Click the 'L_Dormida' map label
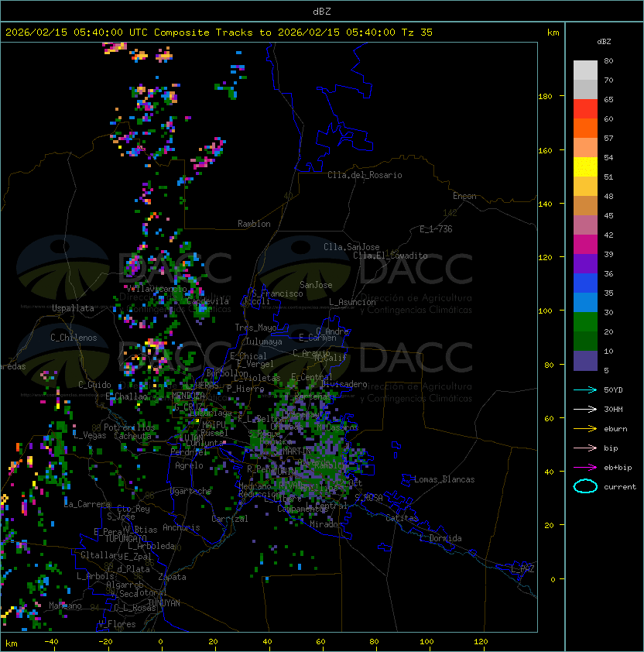This screenshot has height=652, width=644. (x=440, y=538)
